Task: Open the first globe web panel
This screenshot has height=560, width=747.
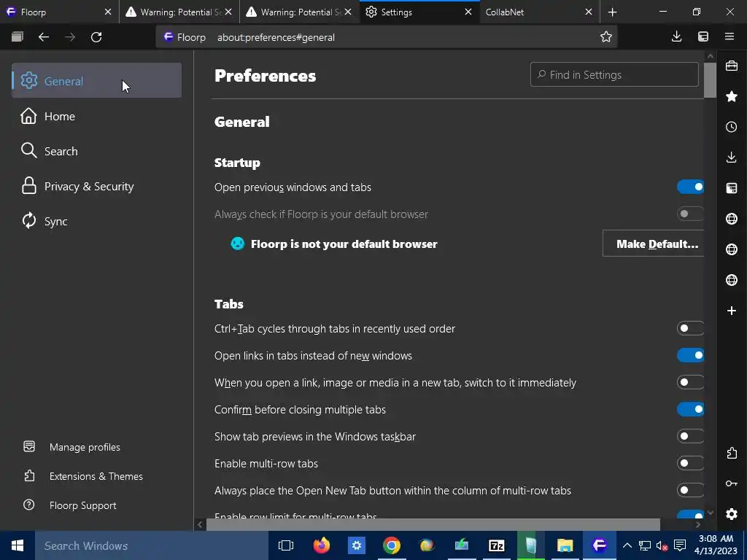Action: (x=732, y=219)
